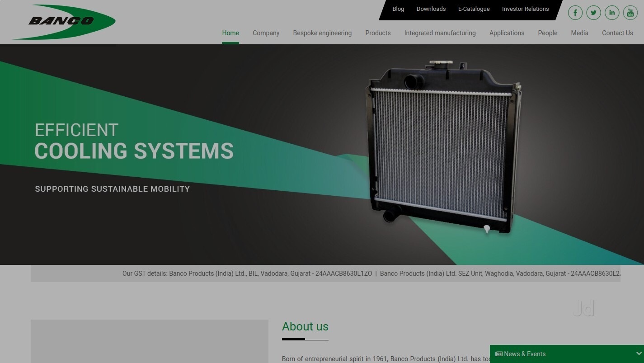
Task: Click the News & Events newspaper icon
Action: 499,354
